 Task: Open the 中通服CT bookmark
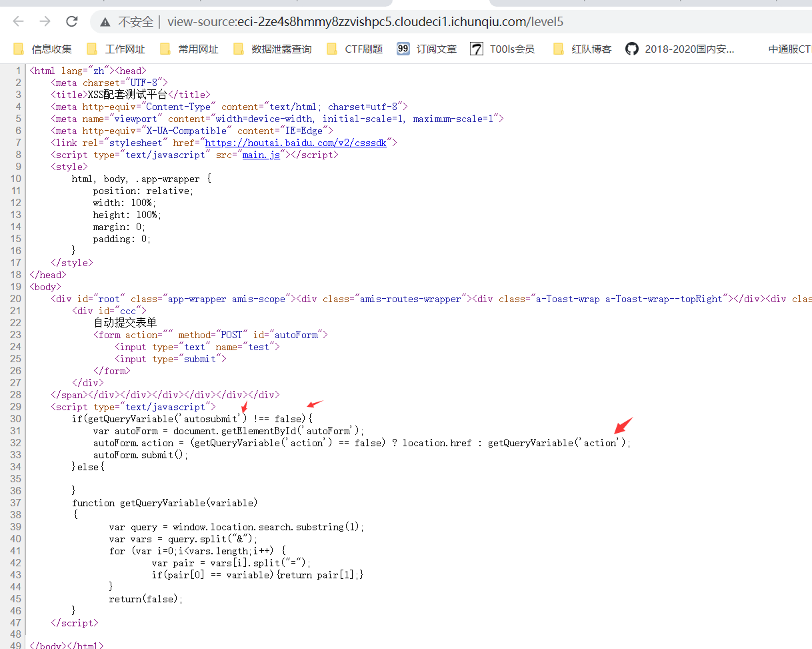click(x=790, y=49)
